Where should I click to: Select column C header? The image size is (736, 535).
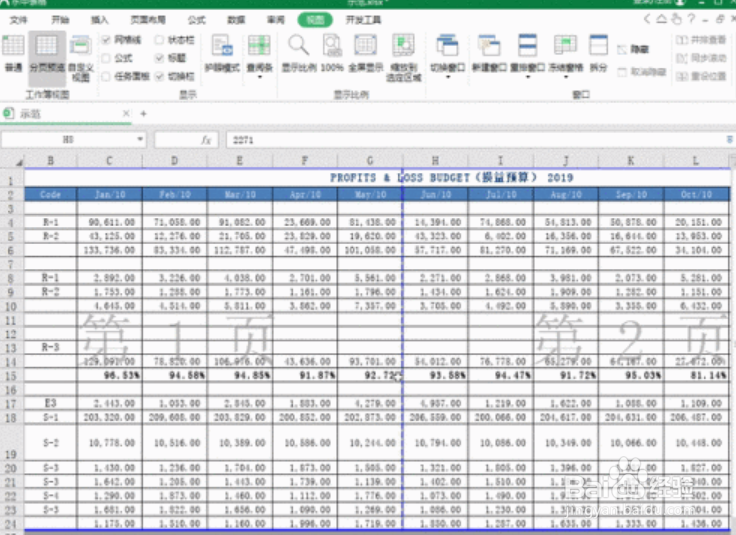coord(109,161)
